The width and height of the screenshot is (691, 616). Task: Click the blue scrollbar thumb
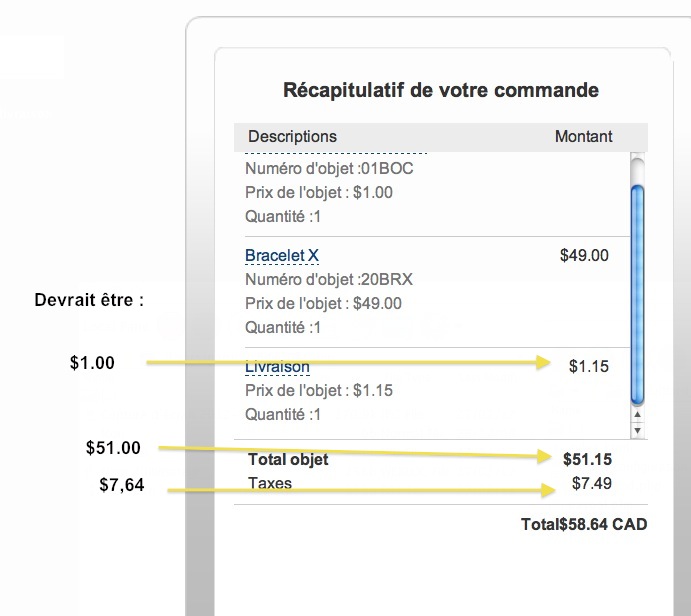pyautogui.click(x=638, y=290)
